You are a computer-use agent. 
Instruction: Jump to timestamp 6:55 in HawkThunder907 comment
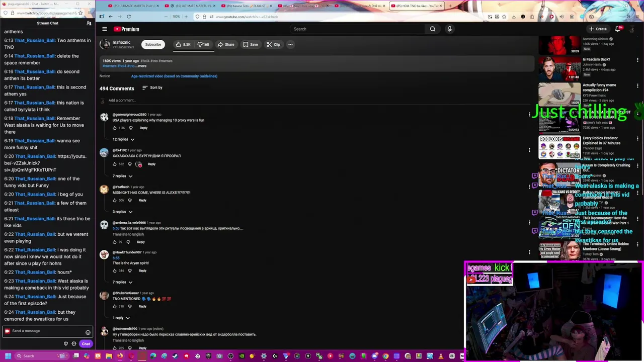[x=116, y=258]
